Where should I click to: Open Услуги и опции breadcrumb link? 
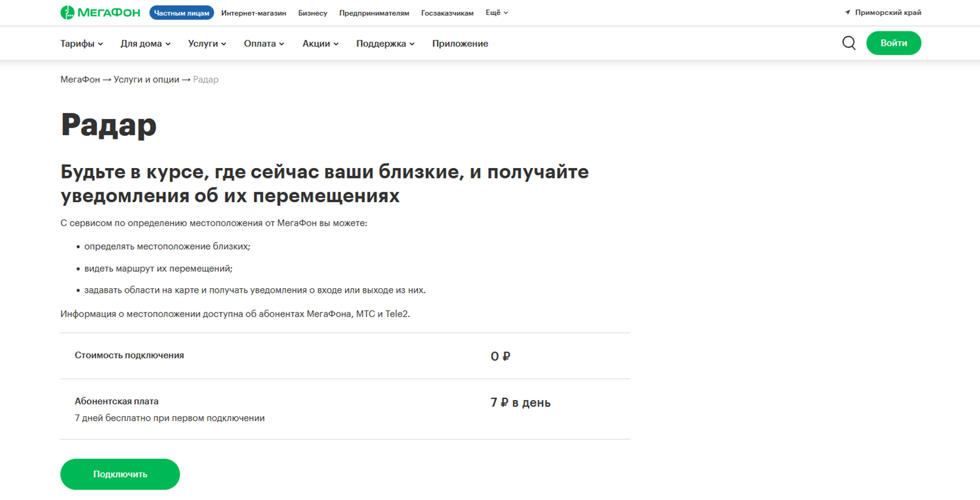point(146,80)
